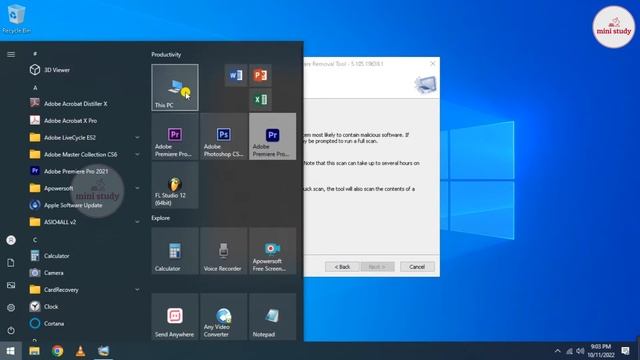Open the clock showing 9:03 PM
The image size is (640, 360).
(601, 351)
